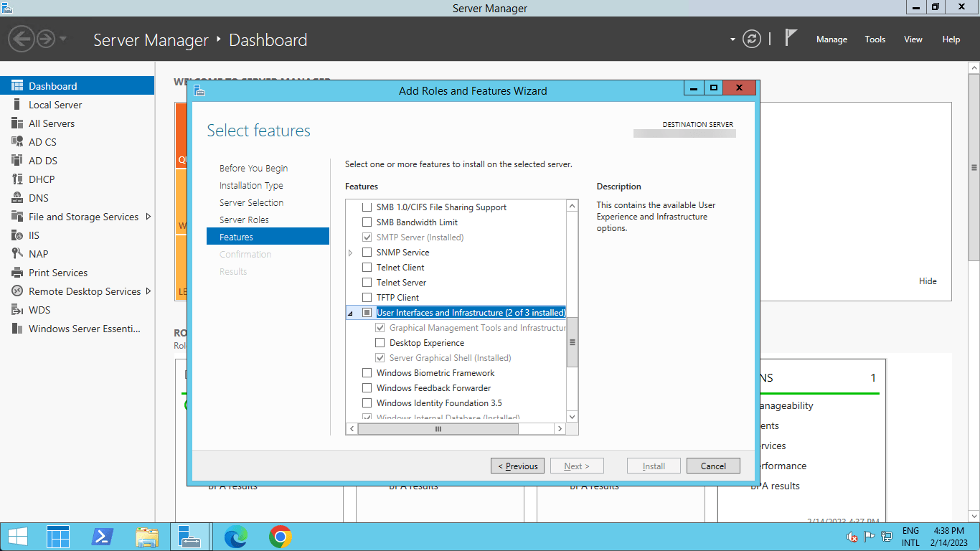Click the Previous button in wizard

(517, 466)
